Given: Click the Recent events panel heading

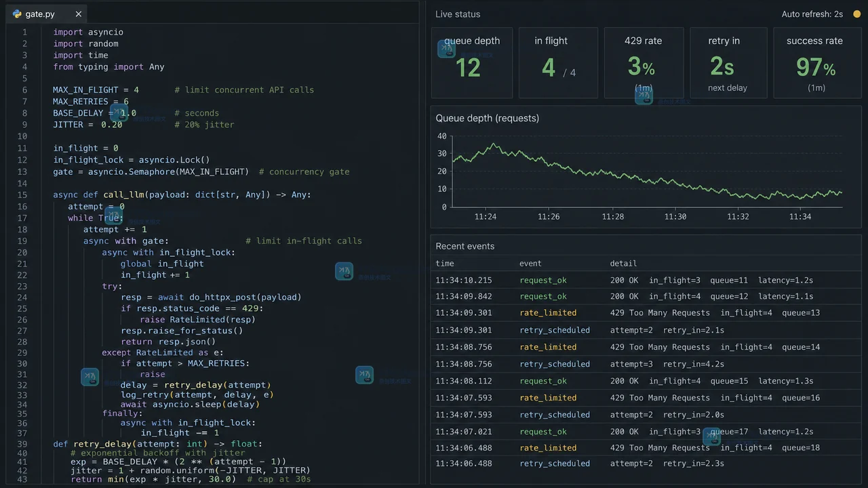Looking at the screenshot, I should [465, 246].
